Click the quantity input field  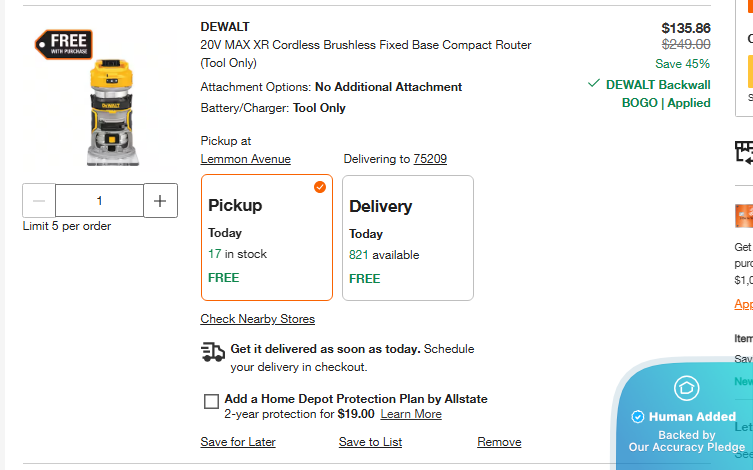[99, 201]
